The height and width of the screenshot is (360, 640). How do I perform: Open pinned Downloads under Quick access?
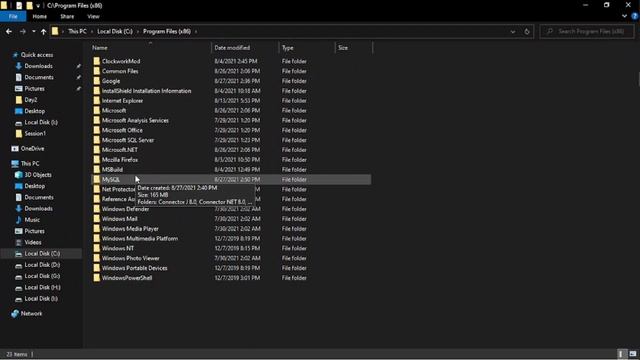coord(38,66)
